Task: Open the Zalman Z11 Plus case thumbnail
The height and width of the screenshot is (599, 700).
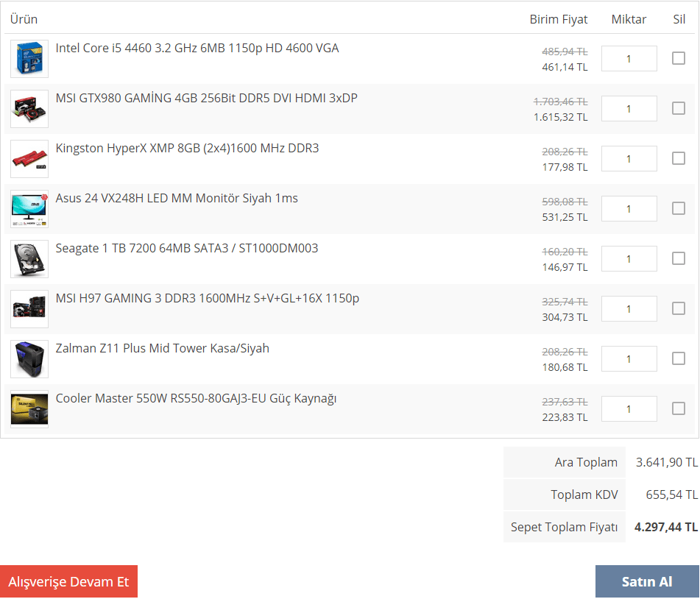Action: click(x=29, y=359)
